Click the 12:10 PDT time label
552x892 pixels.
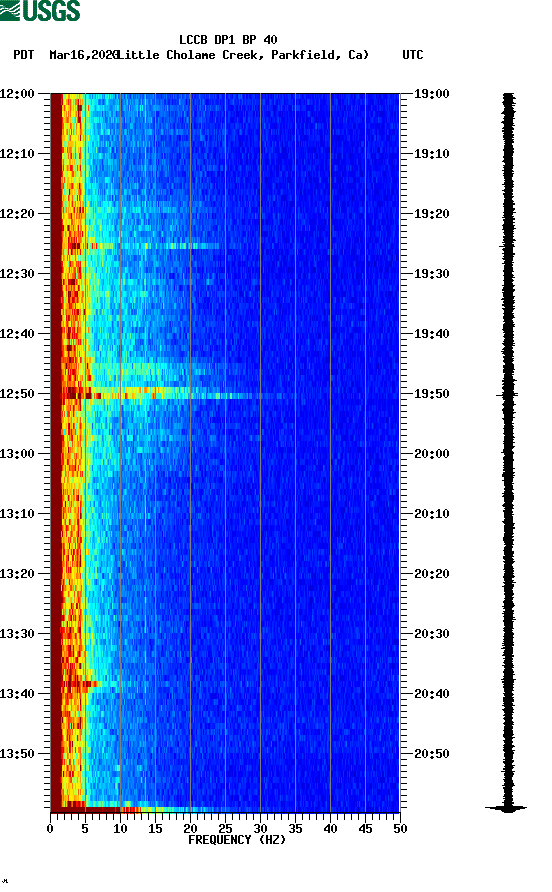(x=18, y=154)
